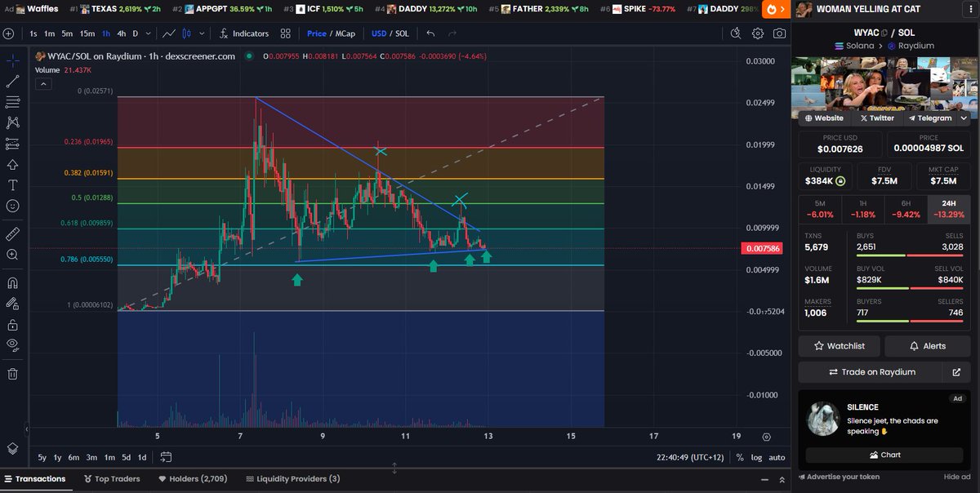This screenshot has height=493, width=980.
Task: Open the emoji icons tool
Action: tap(13, 206)
